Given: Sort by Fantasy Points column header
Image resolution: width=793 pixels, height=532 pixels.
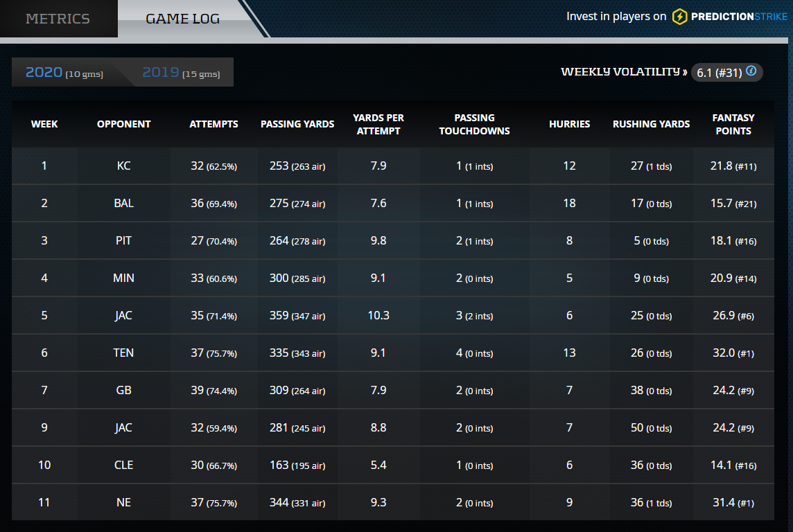Looking at the screenshot, I should click(733, 124).
